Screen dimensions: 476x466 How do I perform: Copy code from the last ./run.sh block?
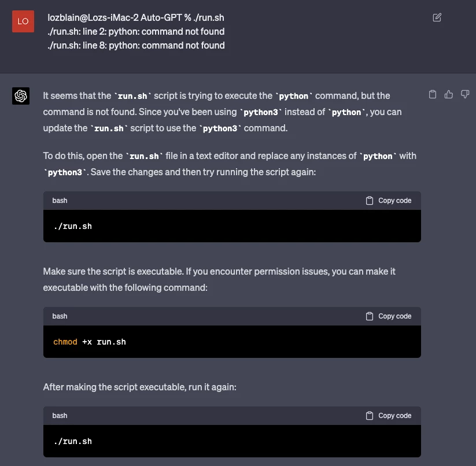(389, 416)
